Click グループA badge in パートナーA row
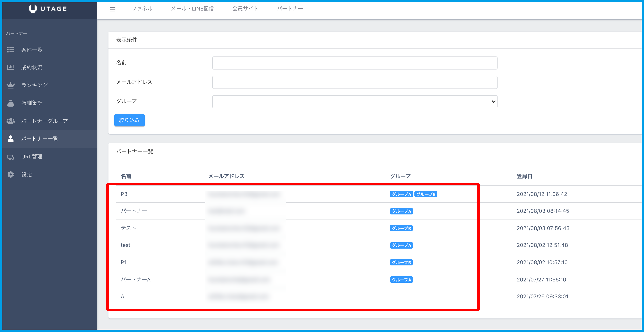The height and width of the screenshot is (332, 644). (x=401, y=280)
